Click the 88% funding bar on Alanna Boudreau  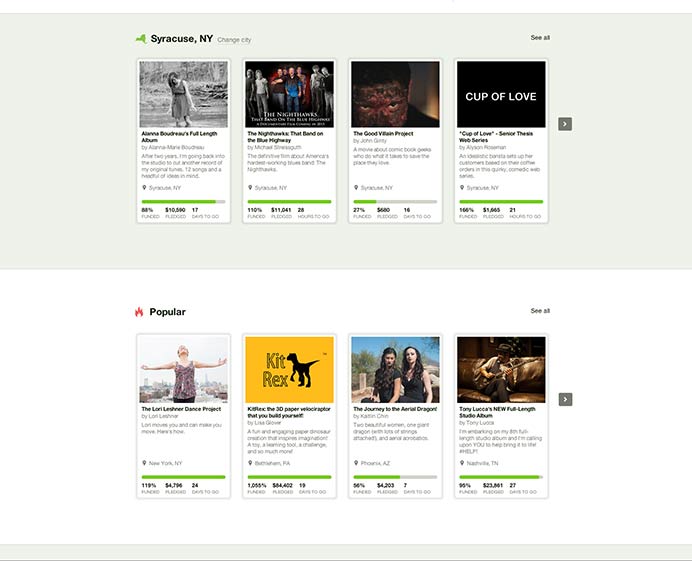184,202
